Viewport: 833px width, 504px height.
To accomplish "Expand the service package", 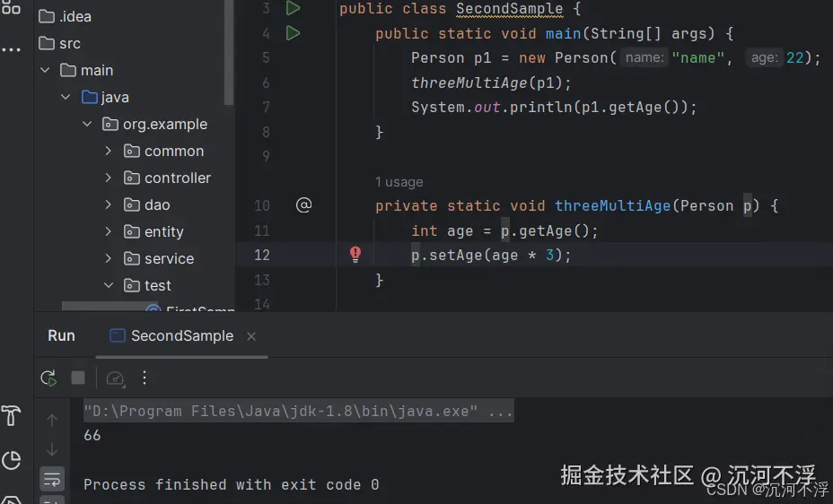I will 109,258.
